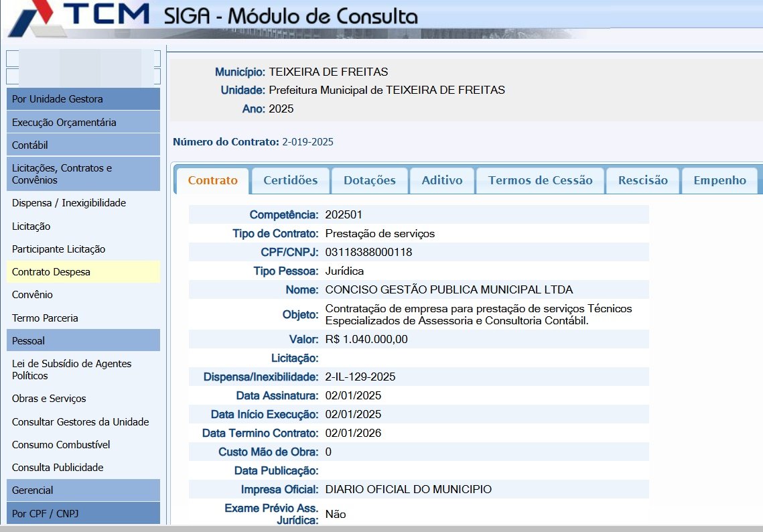Click the TCM logo in header
763x532 pixels.
pyautogui.click(x=77, y=19)
